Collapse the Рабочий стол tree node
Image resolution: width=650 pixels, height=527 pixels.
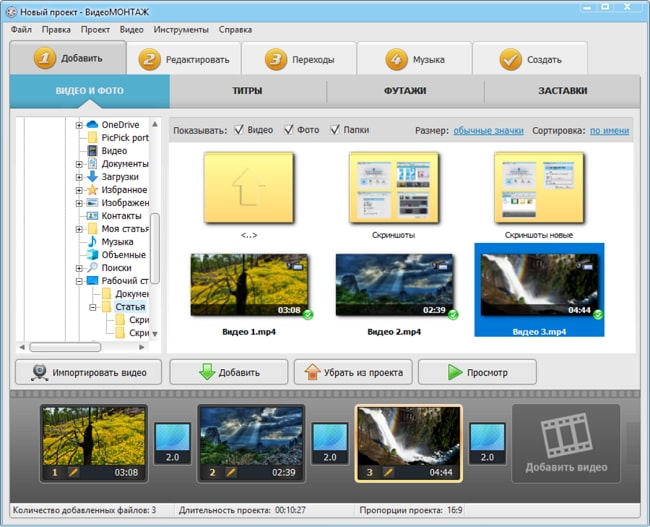pos(79,281)
